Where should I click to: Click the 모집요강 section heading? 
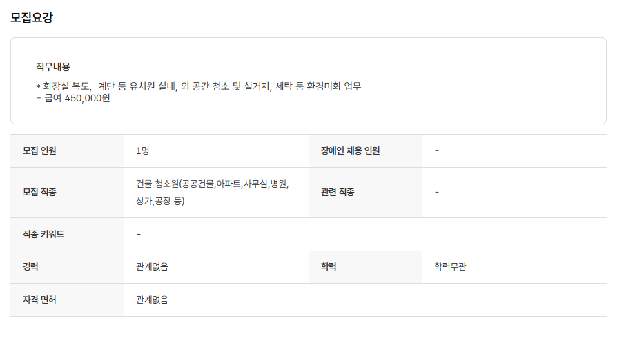[x=32, y=18]
